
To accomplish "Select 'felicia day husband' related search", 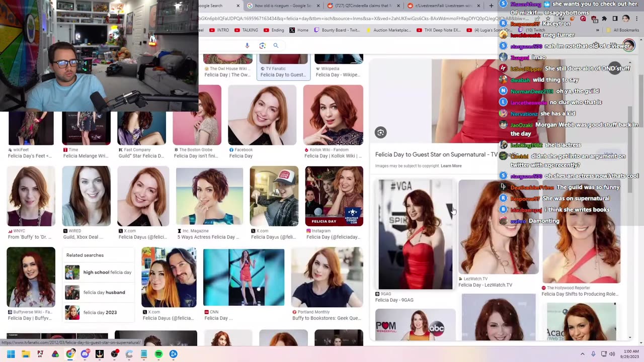I will pos(99,292).
